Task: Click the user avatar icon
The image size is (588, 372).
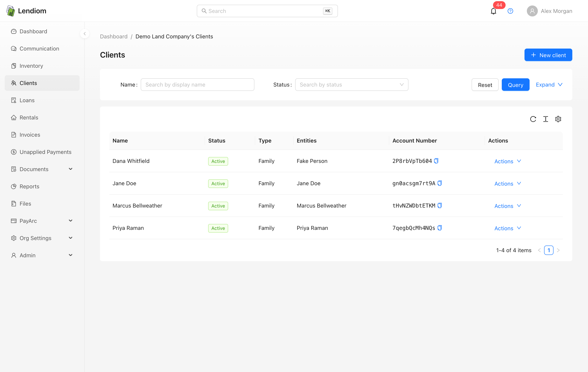Action: (x=532, y=11)
